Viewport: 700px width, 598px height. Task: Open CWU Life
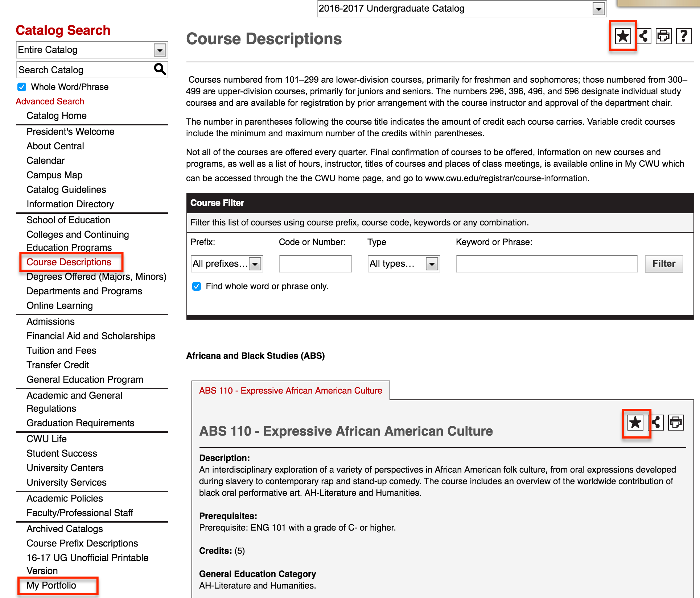point(46,439)
